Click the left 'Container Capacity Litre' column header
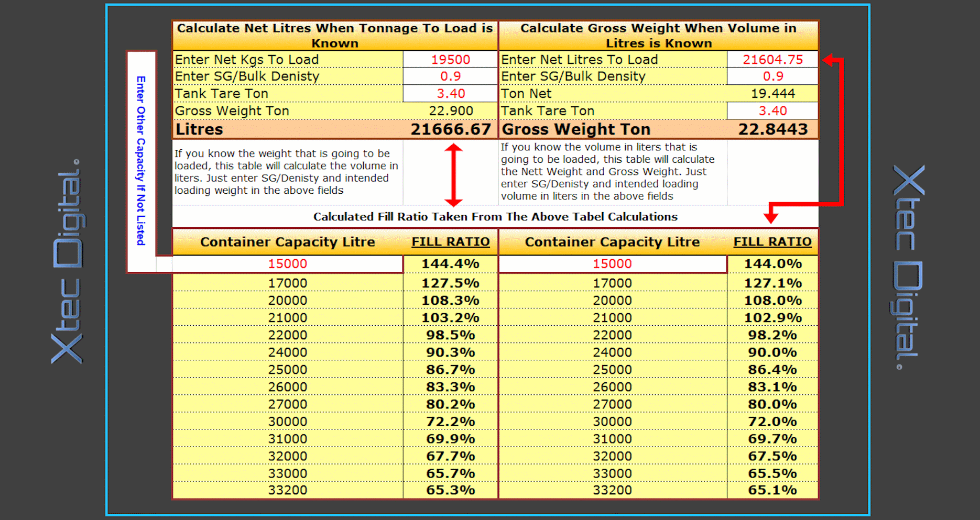Image resolution: width=980 pixels, height=520 pixels. 288,242
